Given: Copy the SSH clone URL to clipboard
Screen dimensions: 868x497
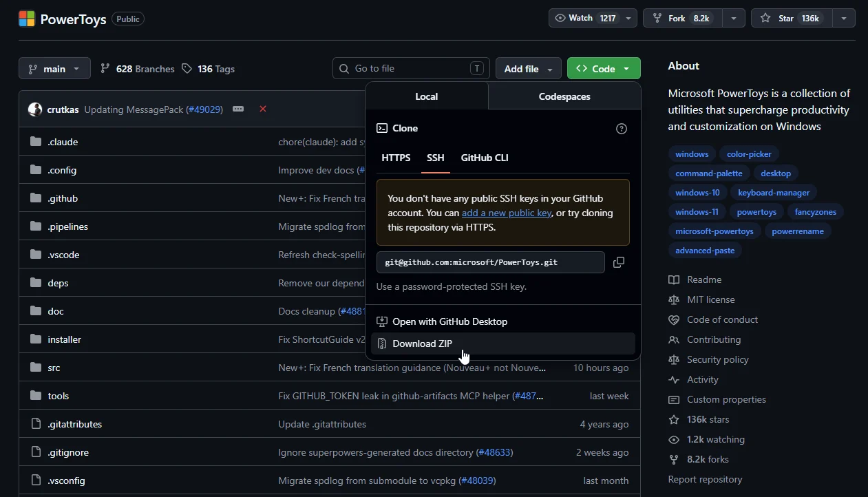Looking at the screenshot, I should click(x=619, y=262).
